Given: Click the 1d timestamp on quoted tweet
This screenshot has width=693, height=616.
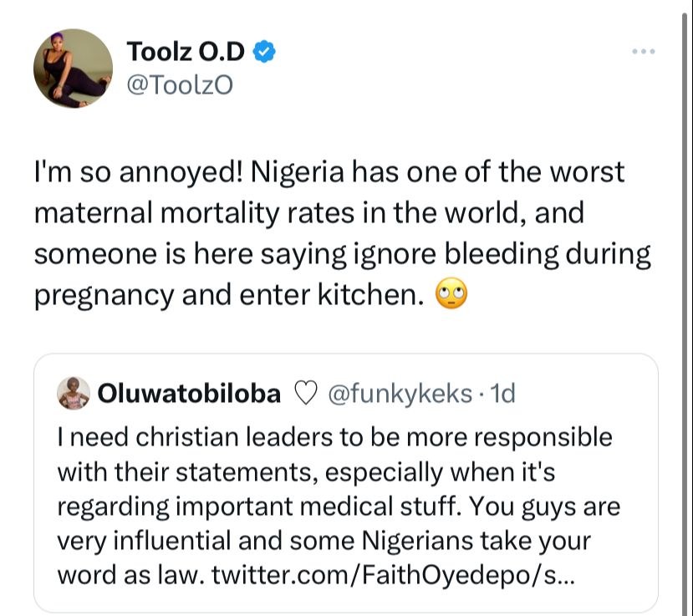Looking at the screenshot, I should pos(503,394).
